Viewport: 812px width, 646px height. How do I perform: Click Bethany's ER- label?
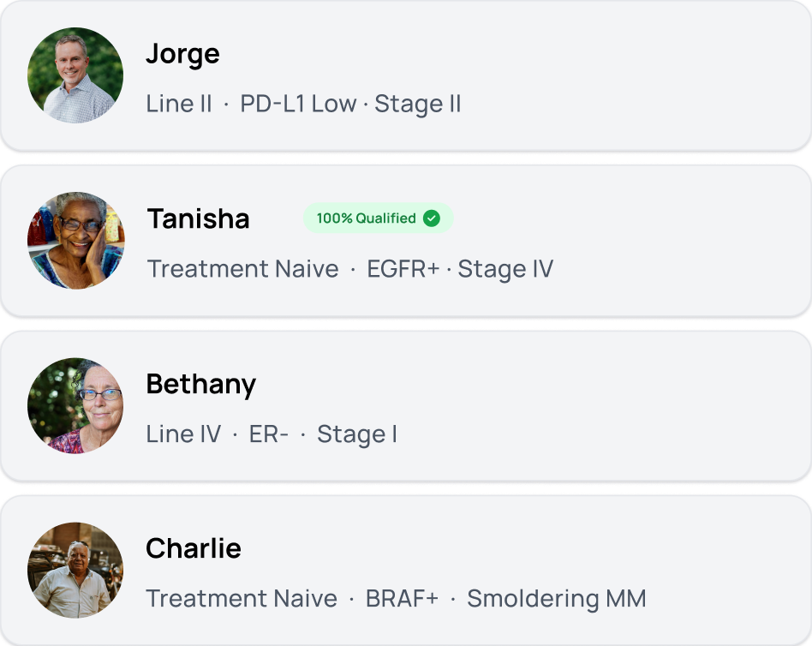click(269, 434)
